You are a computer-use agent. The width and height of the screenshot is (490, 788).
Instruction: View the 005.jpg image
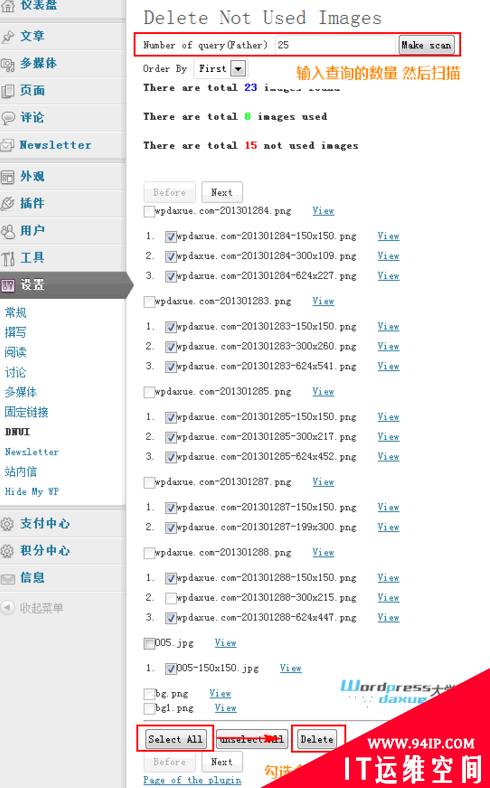tap(226, 643)
